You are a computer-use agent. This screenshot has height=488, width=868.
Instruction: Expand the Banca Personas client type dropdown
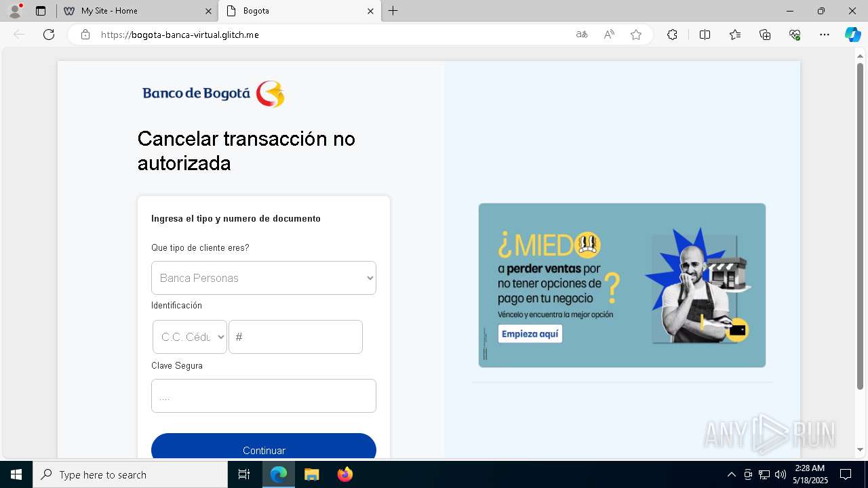pos(264,278)
